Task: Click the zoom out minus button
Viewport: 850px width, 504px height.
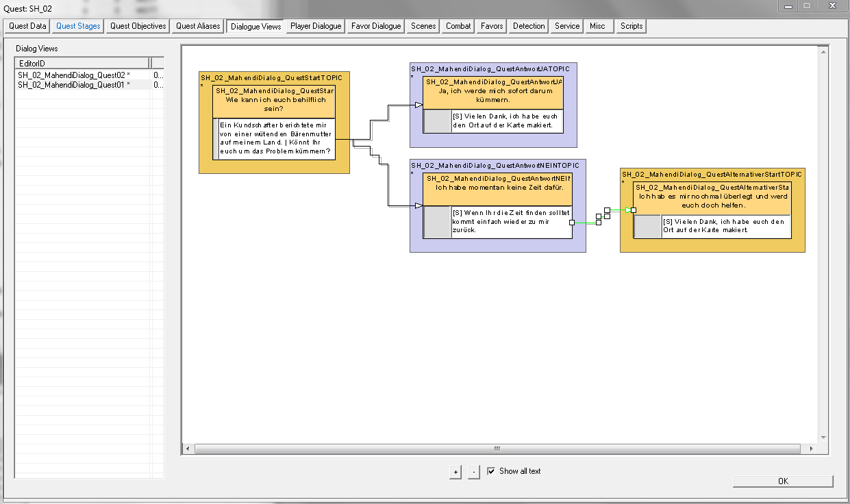Action: point(474,472)
